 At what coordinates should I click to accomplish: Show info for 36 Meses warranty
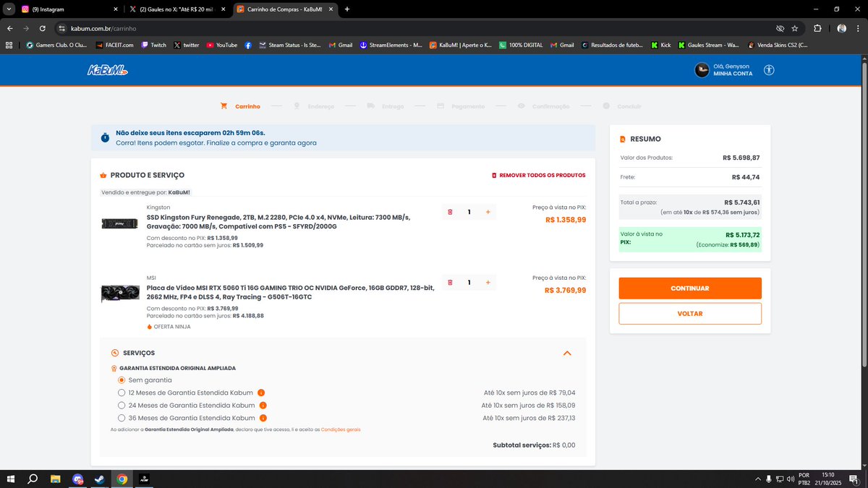263,418
